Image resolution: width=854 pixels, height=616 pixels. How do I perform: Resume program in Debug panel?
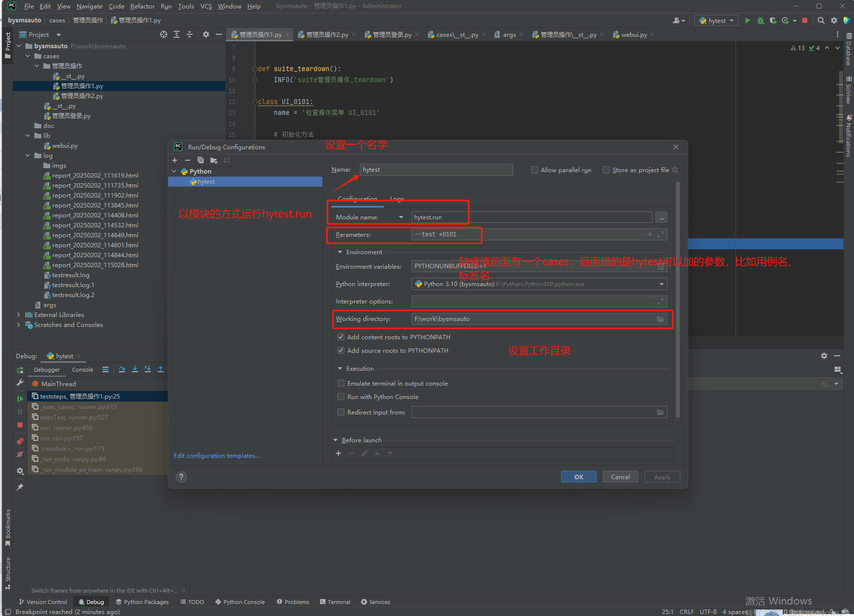20,399
